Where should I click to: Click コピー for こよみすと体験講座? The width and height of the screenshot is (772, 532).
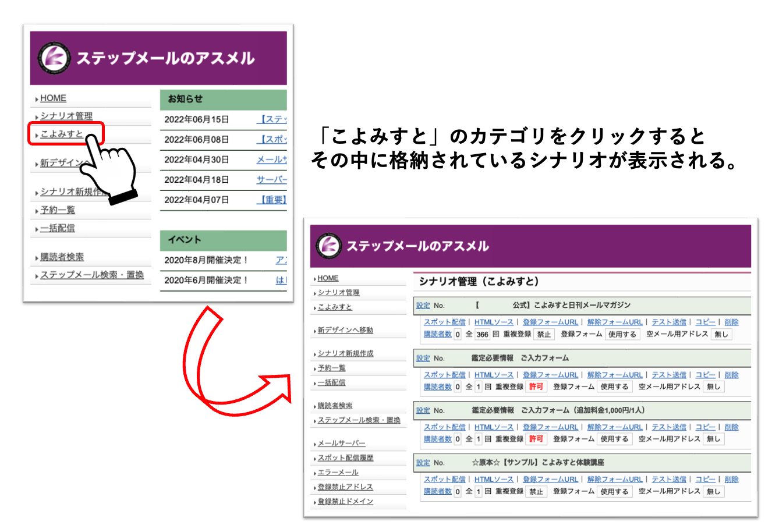(x=706, y=480)
